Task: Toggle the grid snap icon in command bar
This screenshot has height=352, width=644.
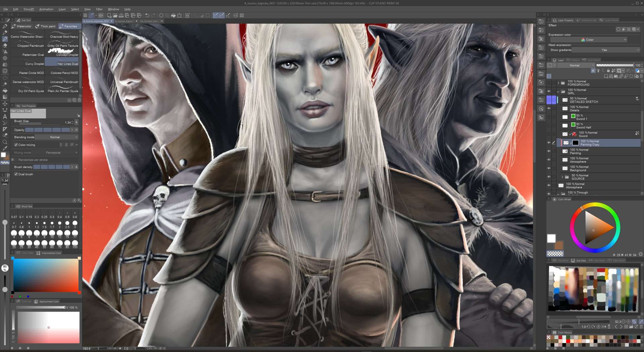Action: point(242,15)
